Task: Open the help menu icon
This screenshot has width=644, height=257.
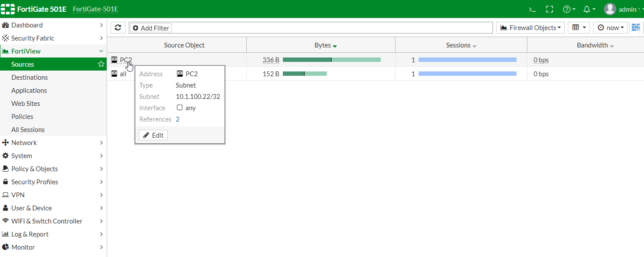Action: coord(569,9)
